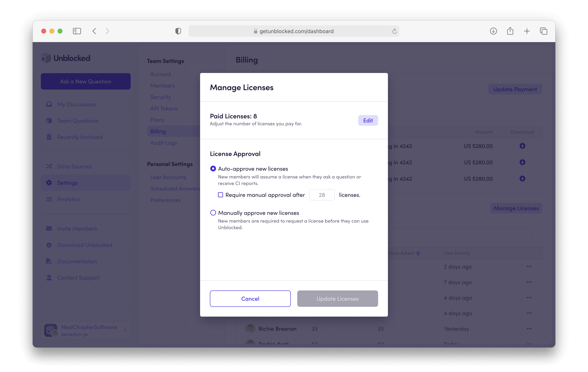Click Richie Bresnan avatar thumbnail
This screenshot has height=372, width=588.
coord(250,329)
